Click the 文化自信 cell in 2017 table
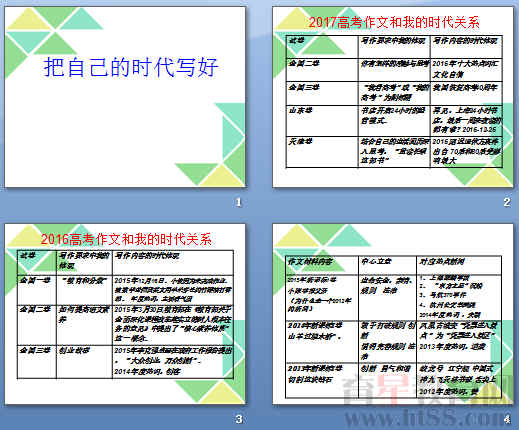The image size is (519, 430). pos(466,70)
